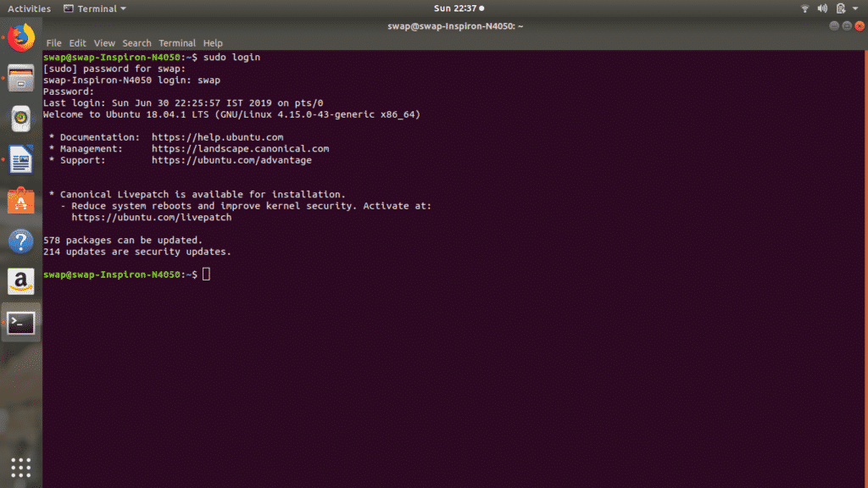The image size is (868, 488).
Task: Click '214 updates are security updates.' text
Action: coord(137,252)
